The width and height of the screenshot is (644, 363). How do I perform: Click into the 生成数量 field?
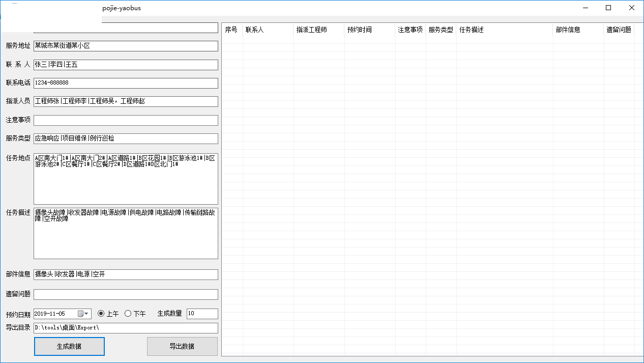coord(202,314)
